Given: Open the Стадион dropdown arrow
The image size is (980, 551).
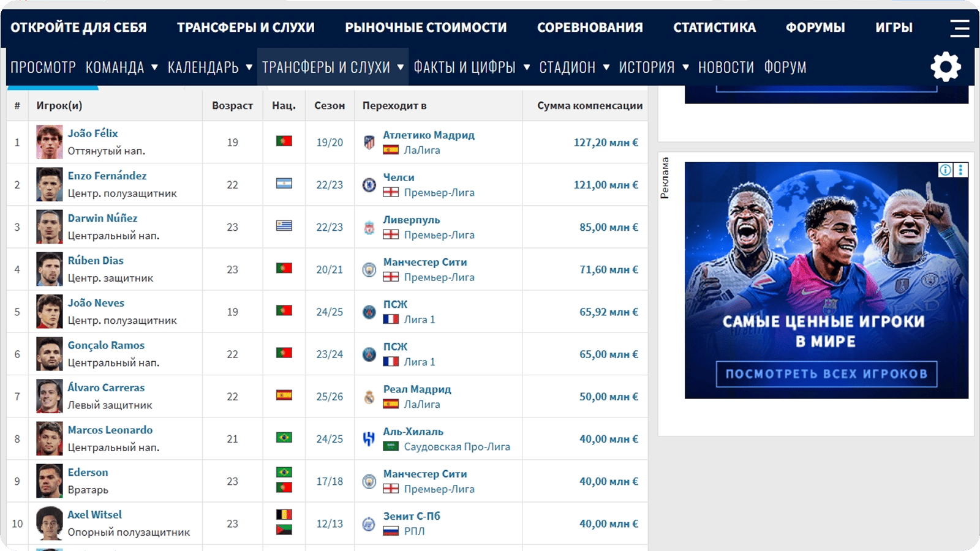Looking at the screenshot, I should click(606, 67).
